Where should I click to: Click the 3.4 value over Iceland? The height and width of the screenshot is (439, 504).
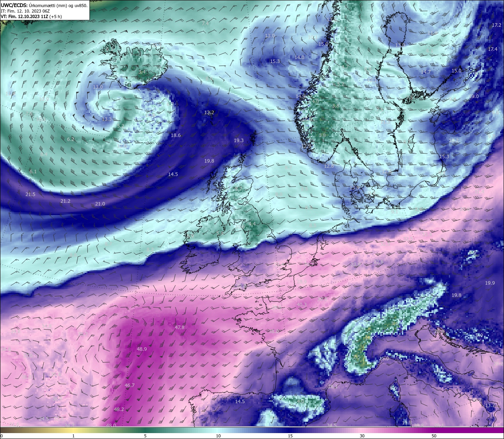pyautogui.click(x=142, y=72)
